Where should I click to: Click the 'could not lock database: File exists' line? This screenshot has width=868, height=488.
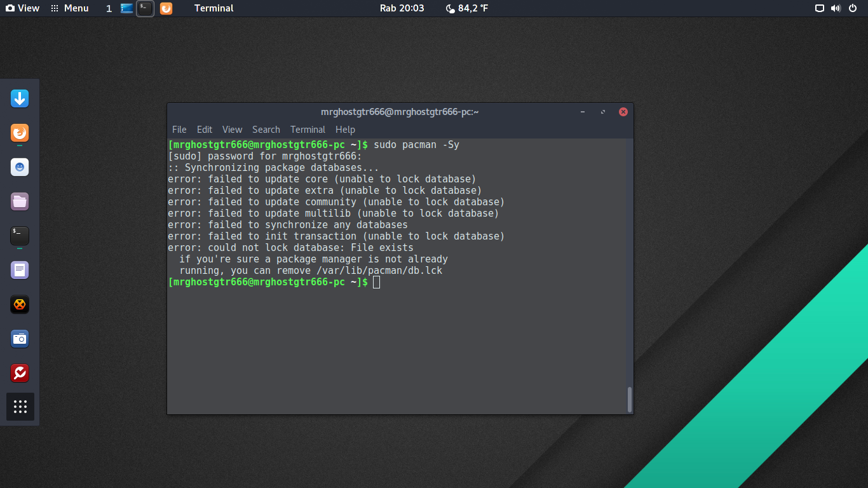pos(290,248)
